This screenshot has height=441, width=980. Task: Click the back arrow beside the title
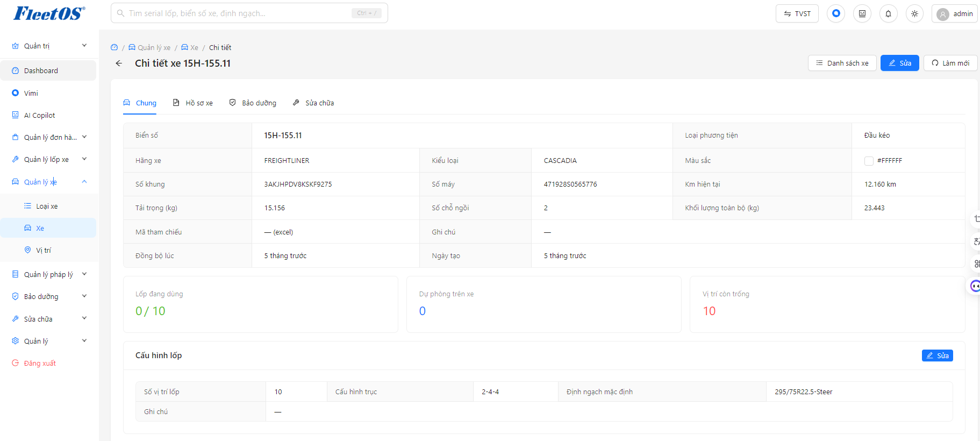pos(119,63)
